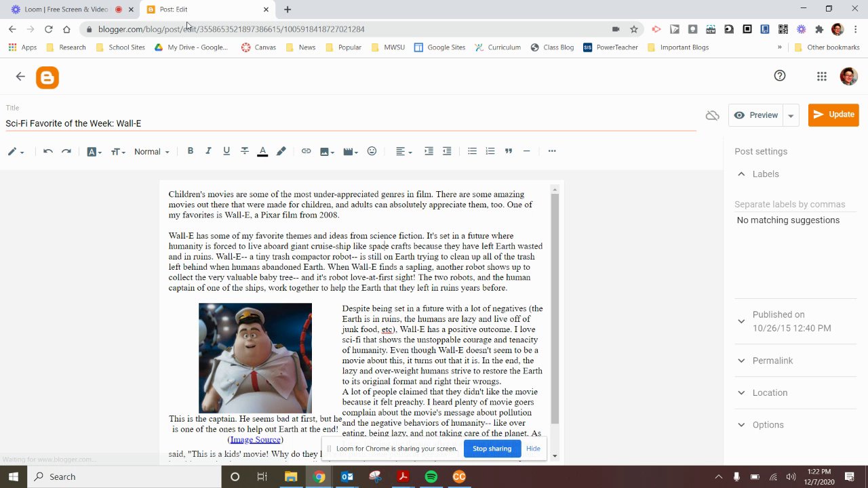Open insert image dropdown
The width and height of the screenshot is (868, 488).
(327, 151)
